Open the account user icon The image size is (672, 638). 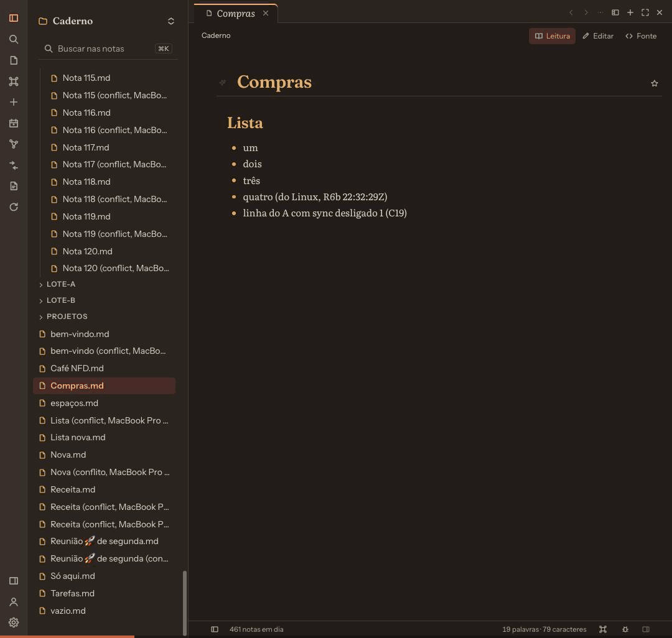click(x=14, y=601)
